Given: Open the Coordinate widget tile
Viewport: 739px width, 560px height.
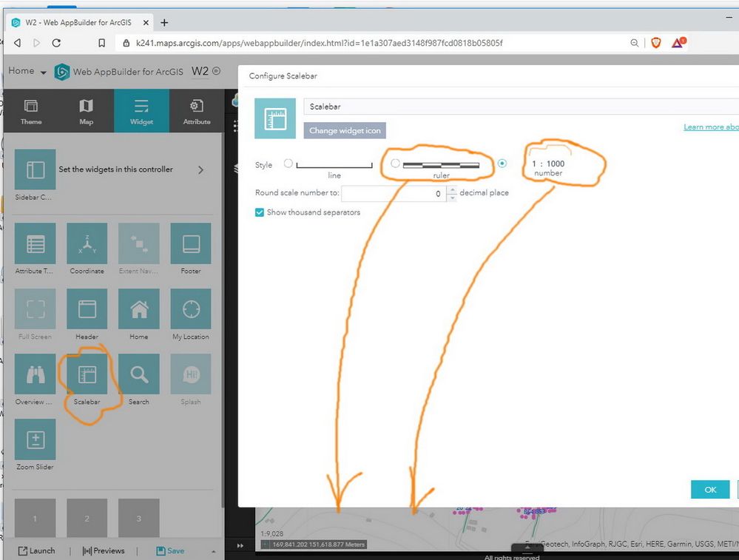Looking at the screenshot, I should 87,243.
